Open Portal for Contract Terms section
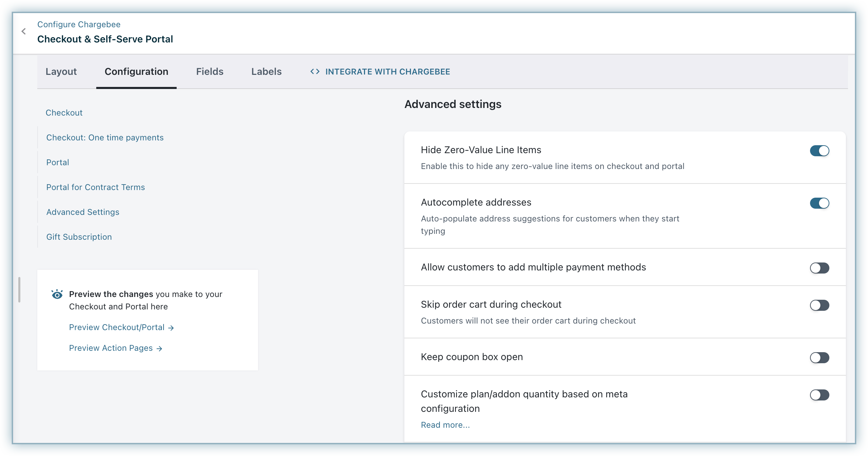The image size is (868, 456). pos(96,187)
